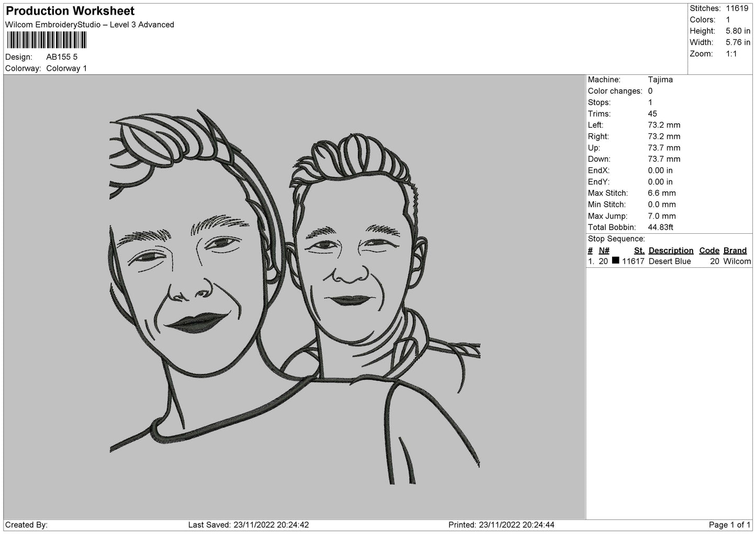Click the EndX value 0.00 in
The image size is (756, 534).
click(x=660, y=171)
